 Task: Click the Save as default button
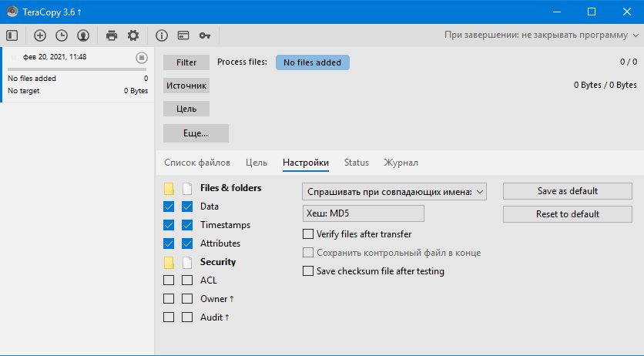[x=567, y=191]
